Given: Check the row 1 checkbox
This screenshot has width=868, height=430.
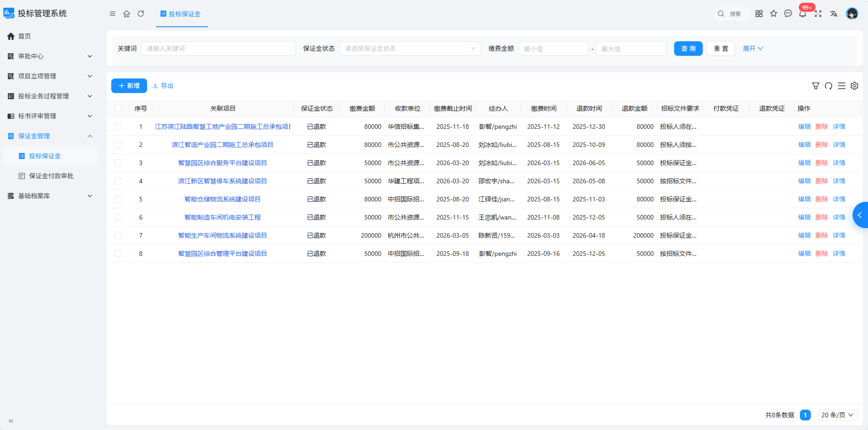Looking at the screenshot, I should [x=118, y=127].
